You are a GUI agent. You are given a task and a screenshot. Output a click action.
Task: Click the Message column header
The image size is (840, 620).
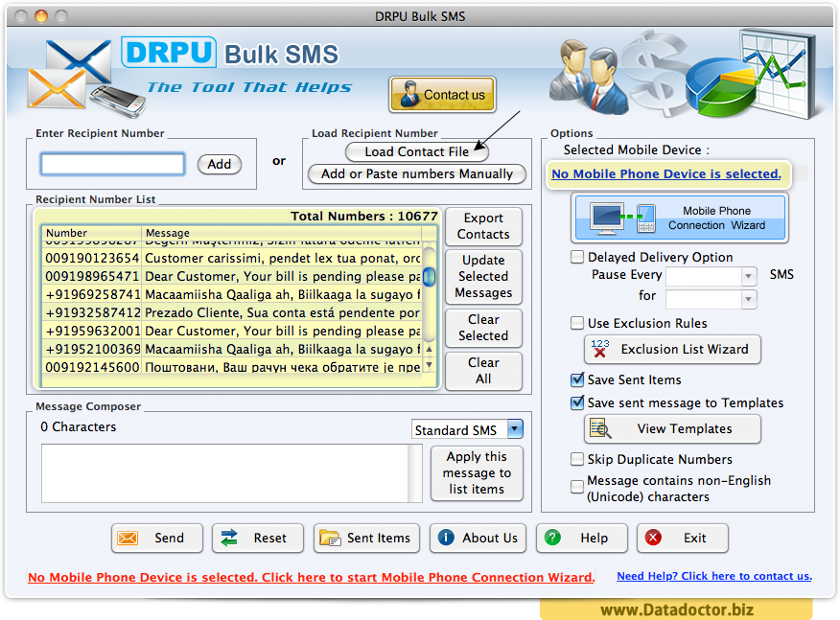pos(282,233)
